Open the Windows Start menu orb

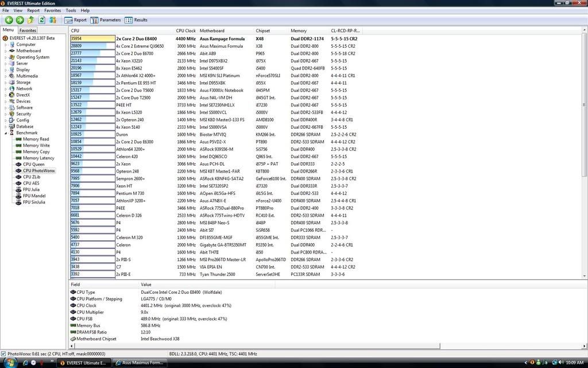point(9,362)
